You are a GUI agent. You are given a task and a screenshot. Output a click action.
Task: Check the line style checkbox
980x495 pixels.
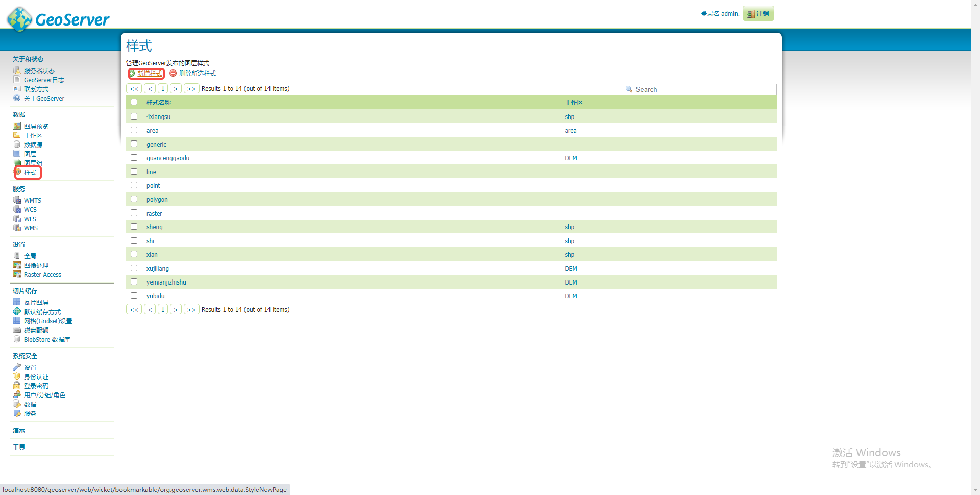134,172
